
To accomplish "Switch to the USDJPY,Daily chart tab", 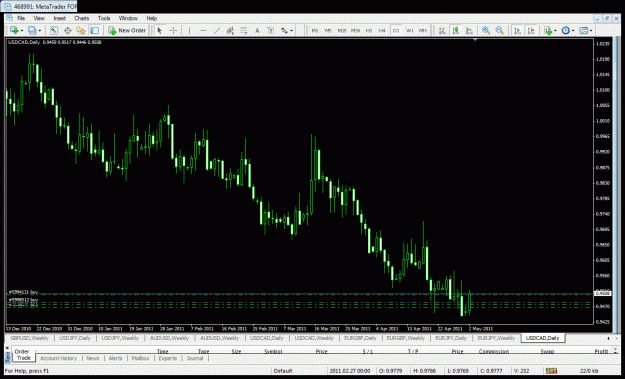I will (75, 338).
